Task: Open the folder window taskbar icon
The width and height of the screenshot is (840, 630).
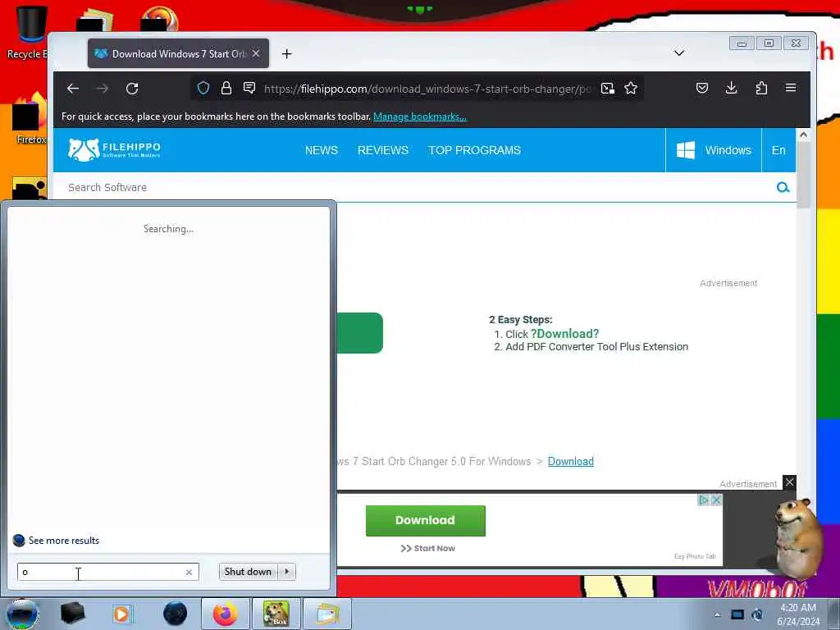Action: click(x=327, y=614)
